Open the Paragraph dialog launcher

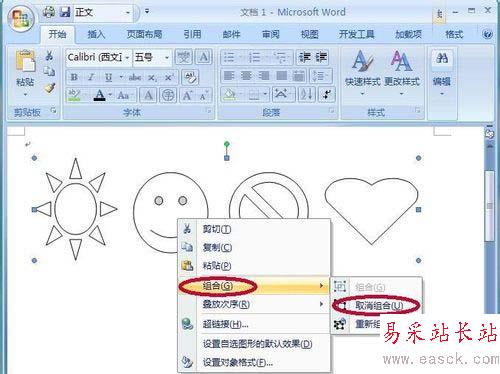click(332, 111)
